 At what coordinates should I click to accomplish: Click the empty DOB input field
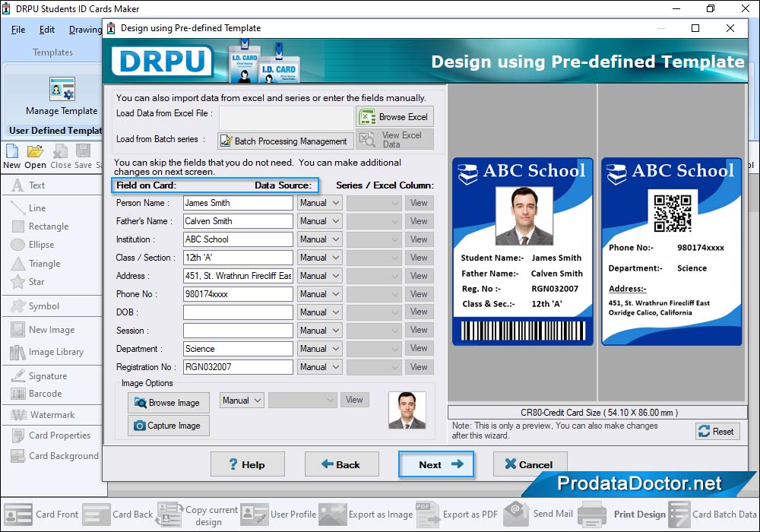coord(238,312)
